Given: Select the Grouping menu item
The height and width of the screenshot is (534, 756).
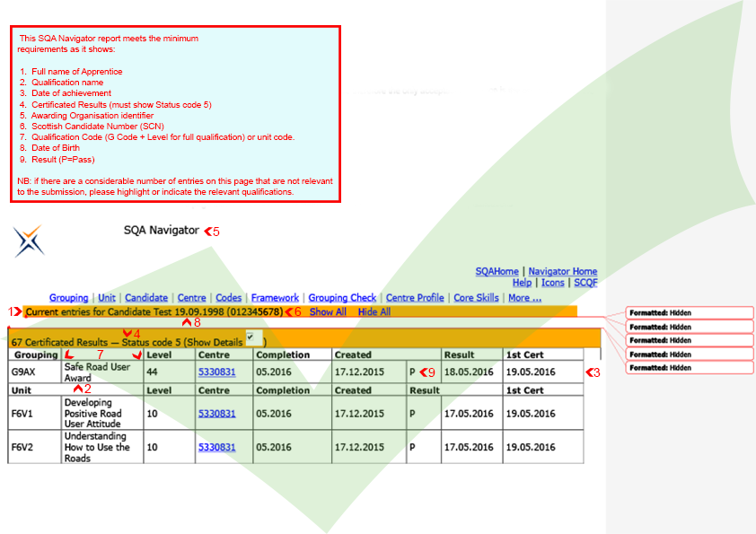Looking at the screenshot, I should (x=68, y=298).
